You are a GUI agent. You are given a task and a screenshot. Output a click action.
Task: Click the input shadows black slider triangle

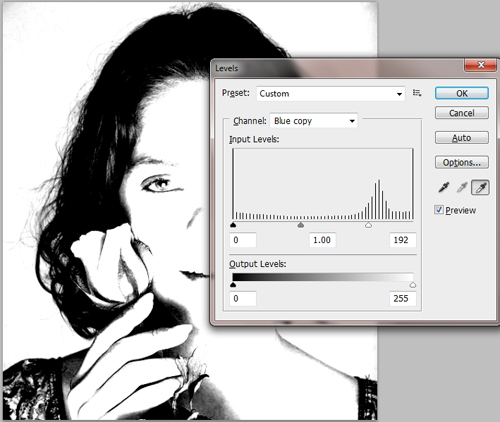(233, 225)
